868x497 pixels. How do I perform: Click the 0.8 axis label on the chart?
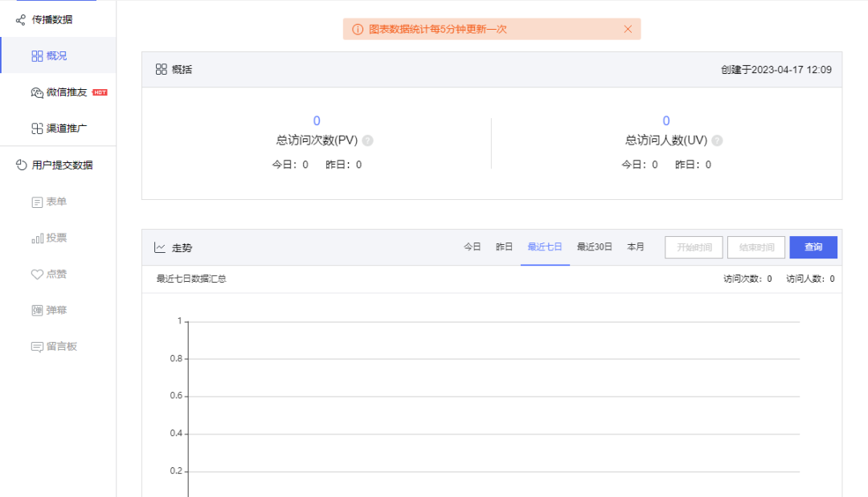(x=176, y=358)
